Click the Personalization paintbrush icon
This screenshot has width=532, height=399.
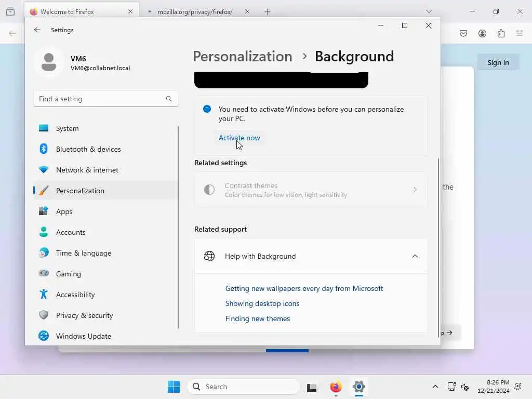[44, 190]
